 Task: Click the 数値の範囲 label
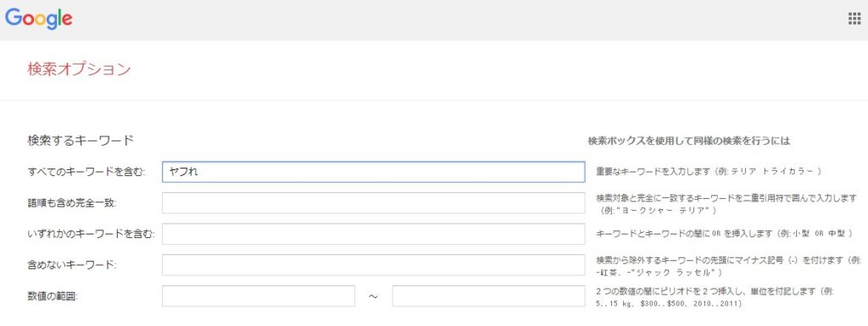(53, 296)
